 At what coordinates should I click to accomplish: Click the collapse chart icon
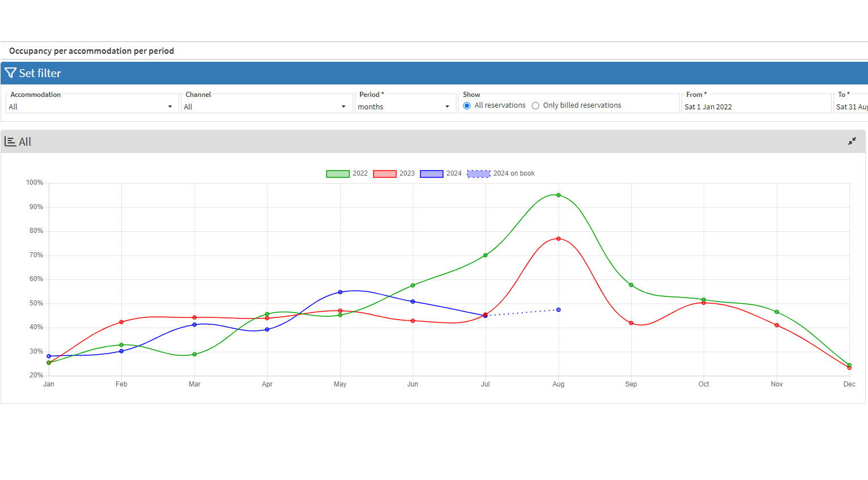(852, 141)
